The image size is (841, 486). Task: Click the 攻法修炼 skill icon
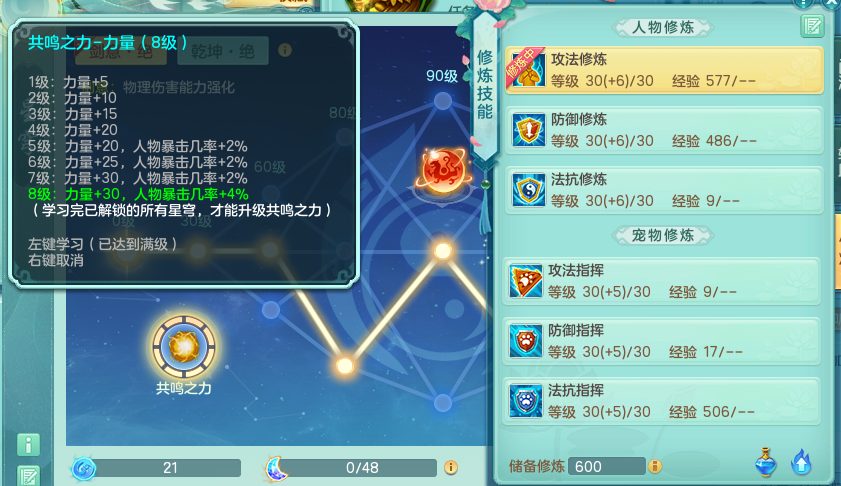coord(528,70)
